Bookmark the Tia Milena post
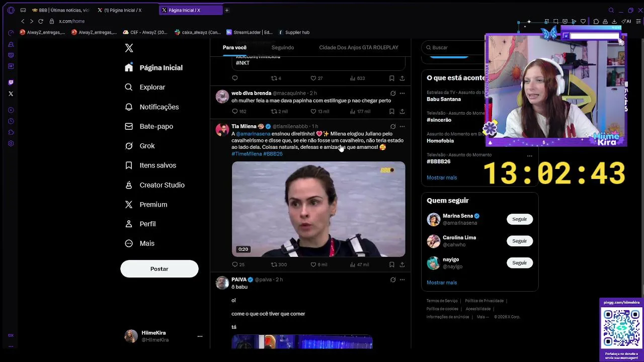The image size is (644, 362). click(391, 264)
